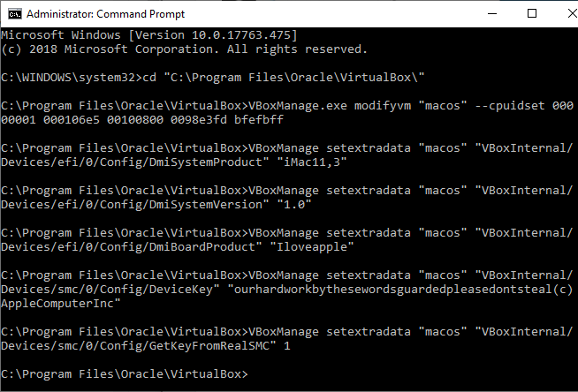Click the Microsoft Corporation copyright line
The image size is (578, 392).
tap(184, 49)
